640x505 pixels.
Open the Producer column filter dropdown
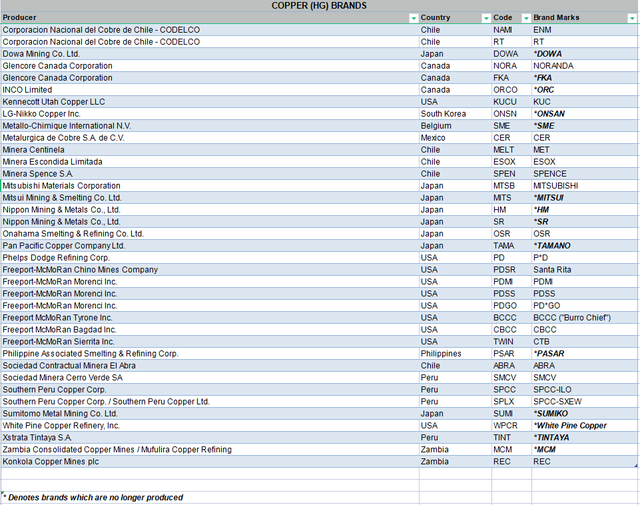coord(413,18)
